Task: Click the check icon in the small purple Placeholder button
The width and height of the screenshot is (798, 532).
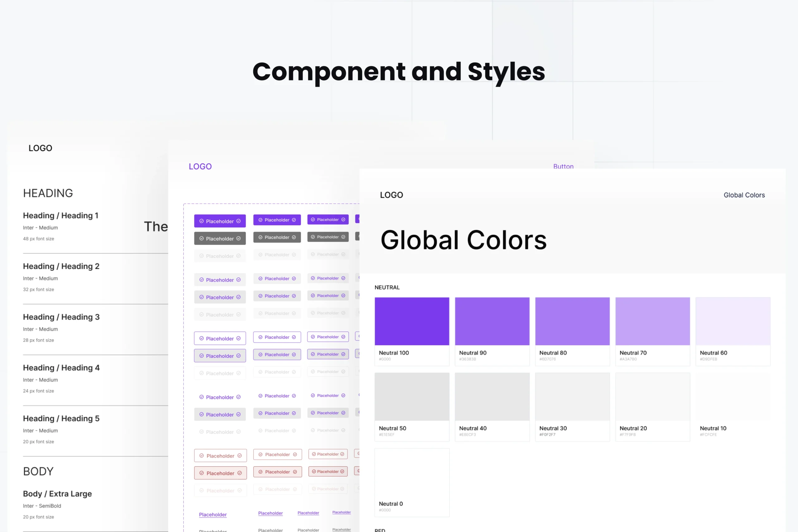Action: (x=314, y=219)
